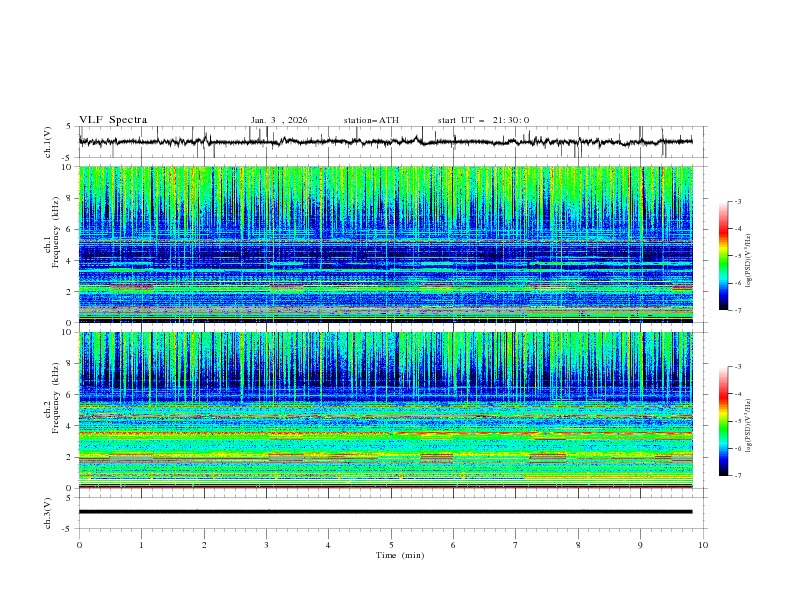Click the ch.1 voltage waveform trace

(386, 141)
